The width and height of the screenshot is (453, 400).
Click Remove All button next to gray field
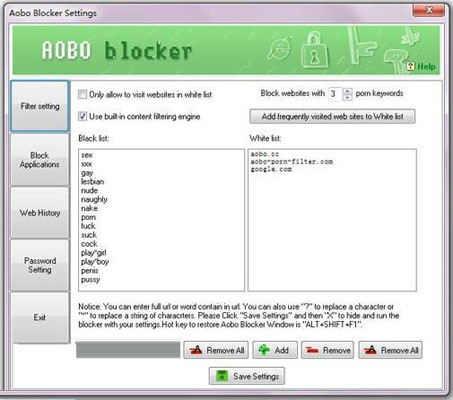tap(216, 350)
